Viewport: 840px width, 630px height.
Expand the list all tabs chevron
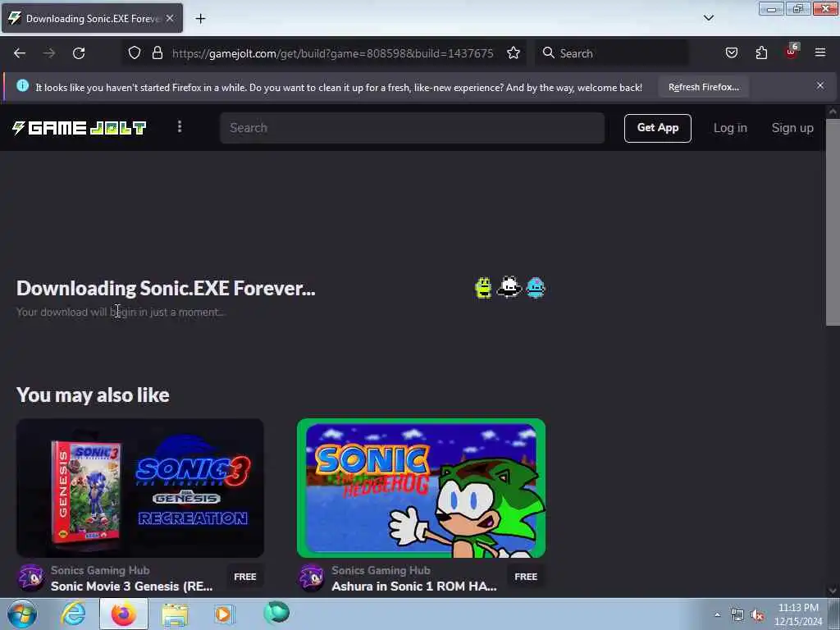(x=708, y=18)
